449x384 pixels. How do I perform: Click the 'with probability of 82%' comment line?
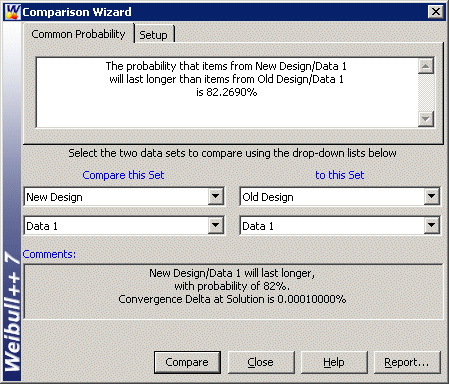[232, 286]
